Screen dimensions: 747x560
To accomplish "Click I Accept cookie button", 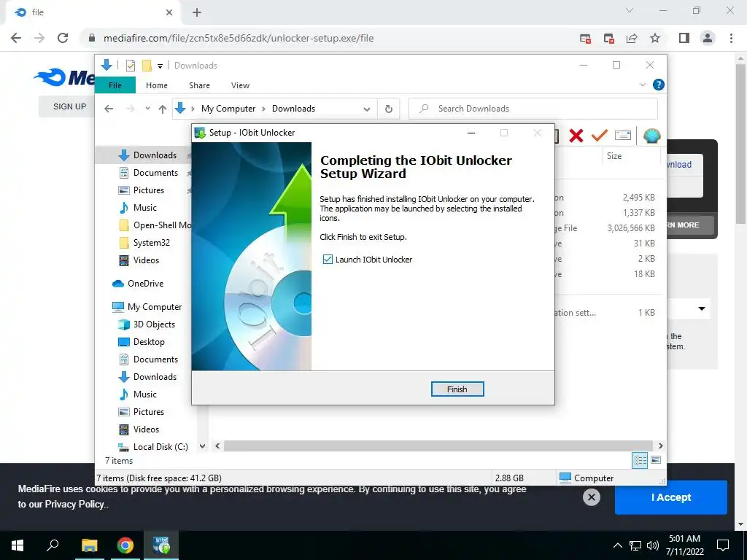I will pyautogui.click(x=671, y=497).
